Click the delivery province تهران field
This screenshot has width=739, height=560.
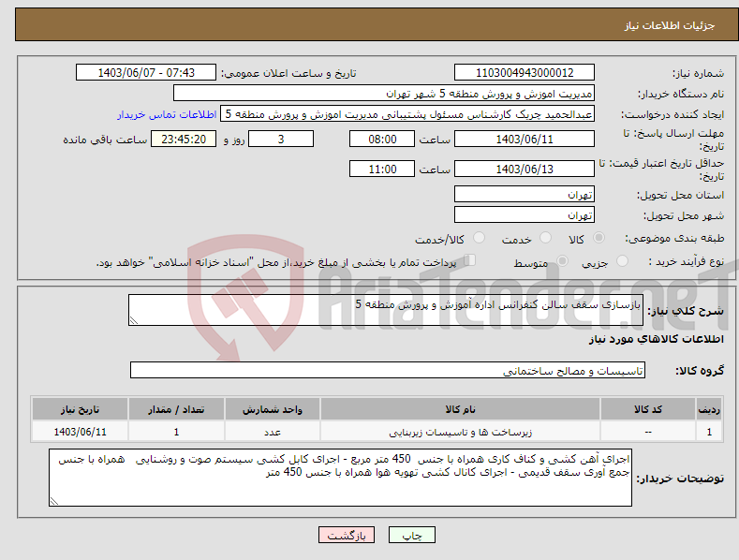[x=525, y=194]
